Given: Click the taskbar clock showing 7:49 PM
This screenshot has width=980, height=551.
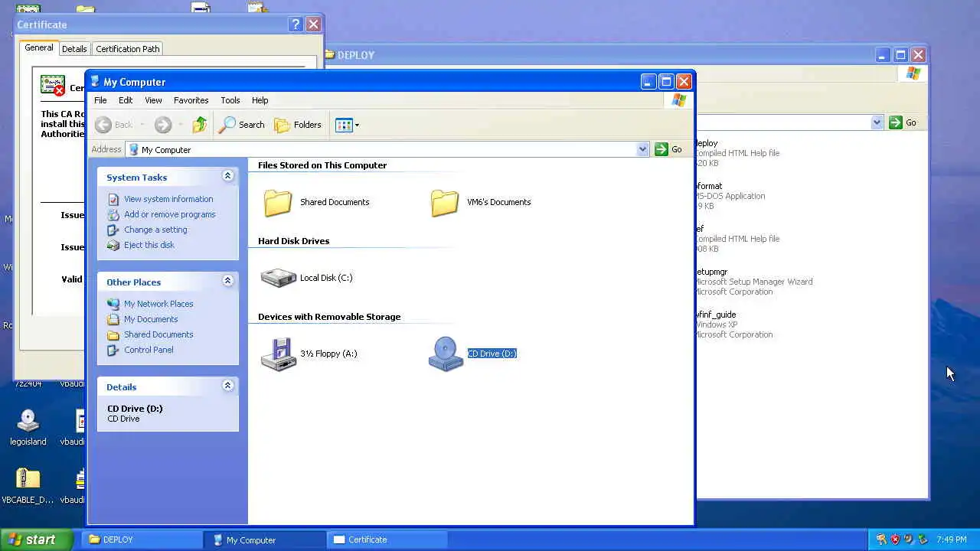Looking at the screenshot, I should tap(951, 540).
